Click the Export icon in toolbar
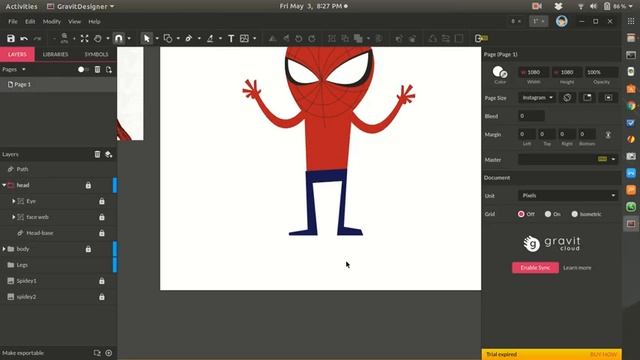Viewport: 640px width, 360px height. (481, 38)
